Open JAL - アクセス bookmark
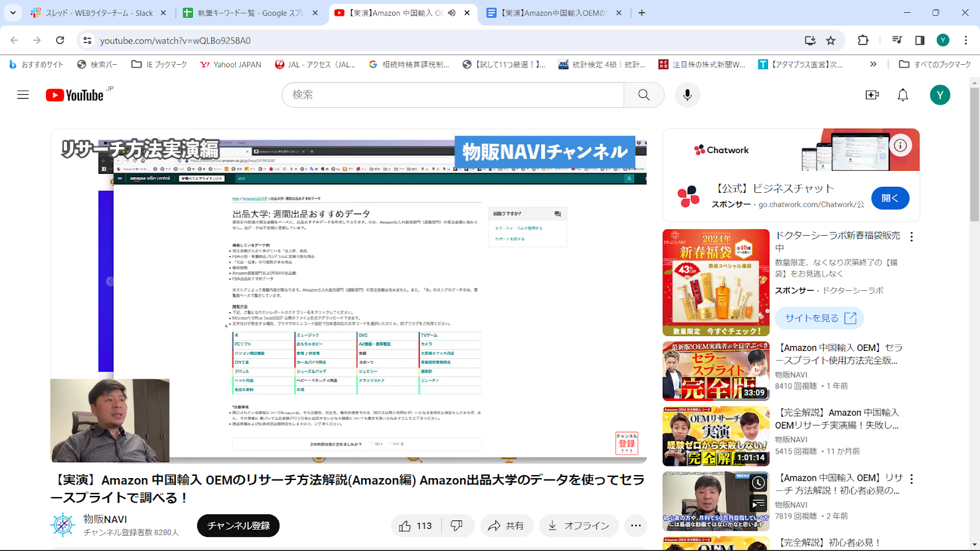Screen dimensions: 980x551 [x=315, y=64]
